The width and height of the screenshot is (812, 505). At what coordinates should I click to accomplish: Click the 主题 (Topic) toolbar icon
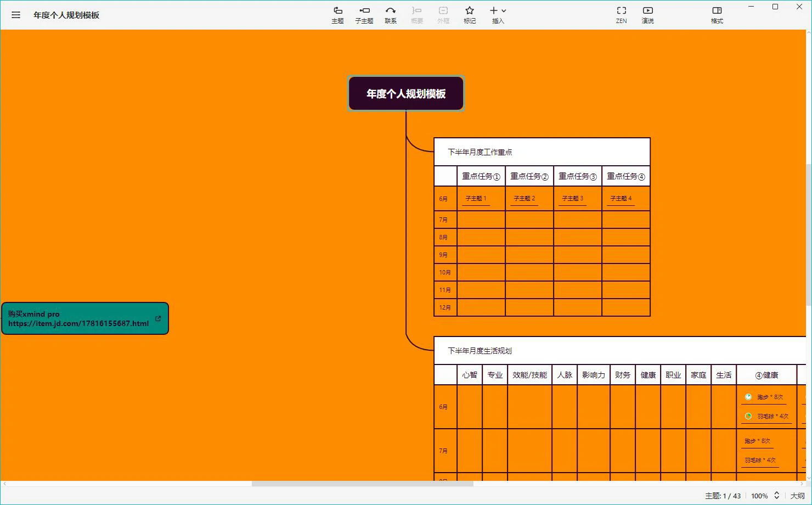point(338,15)
